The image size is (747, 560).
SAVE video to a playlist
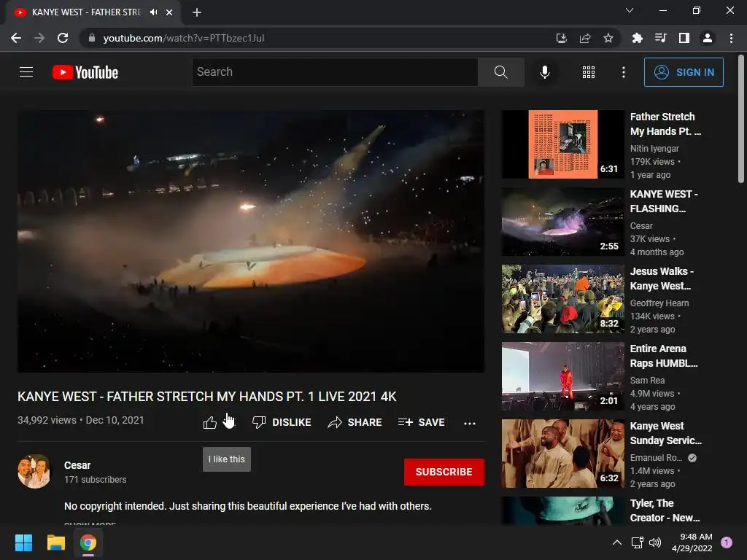422,422
